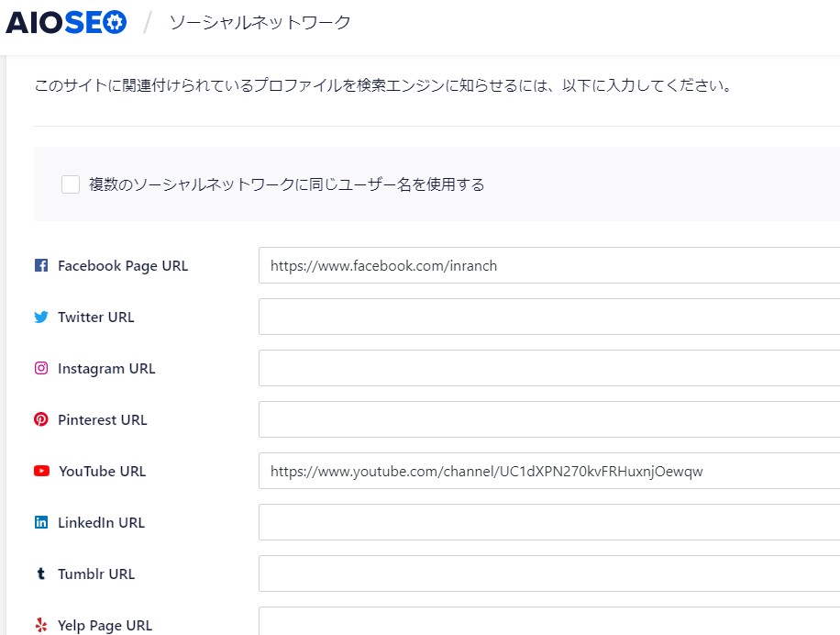Select the Tumblr URL input field
Viewport: 840px width, 635px height.
tap(549, 574)
